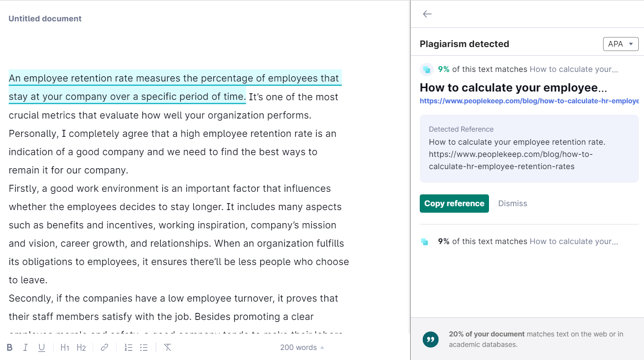Screen dimensions: 644x360
Task: Underline the selected text
Action: pos(42,347)
